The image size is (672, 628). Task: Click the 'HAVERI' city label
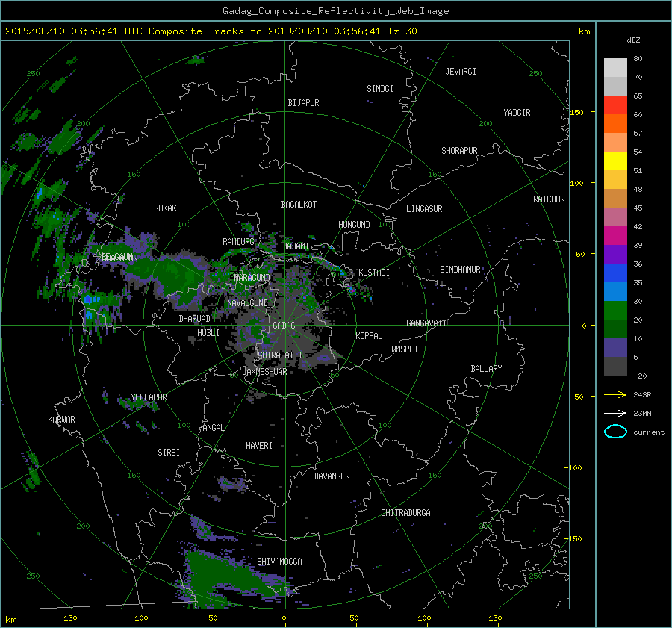pos(259,446)
